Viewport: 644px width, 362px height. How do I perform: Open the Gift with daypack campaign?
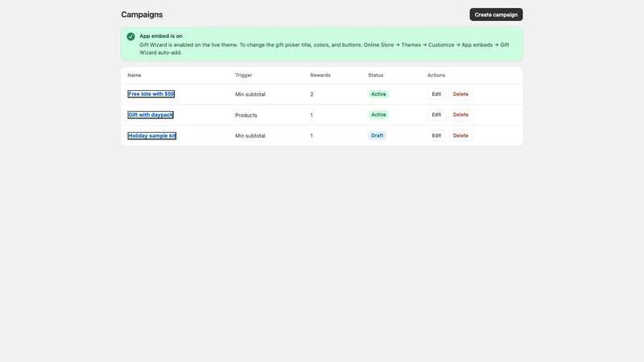(x=151, y=115)
